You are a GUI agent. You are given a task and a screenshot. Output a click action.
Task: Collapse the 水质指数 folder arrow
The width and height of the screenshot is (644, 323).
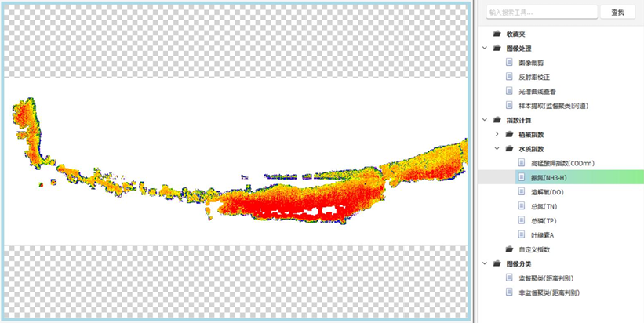click(497, 149)
